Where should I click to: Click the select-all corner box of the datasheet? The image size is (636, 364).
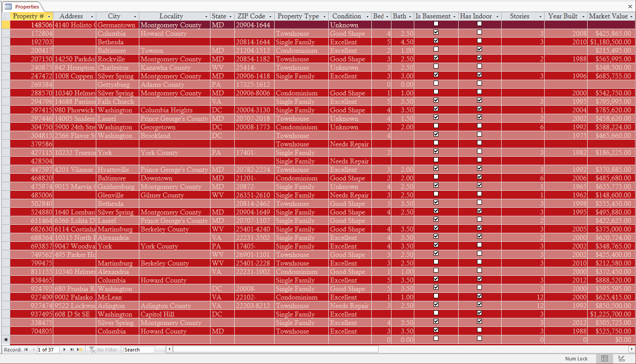(x=6, y=16)
